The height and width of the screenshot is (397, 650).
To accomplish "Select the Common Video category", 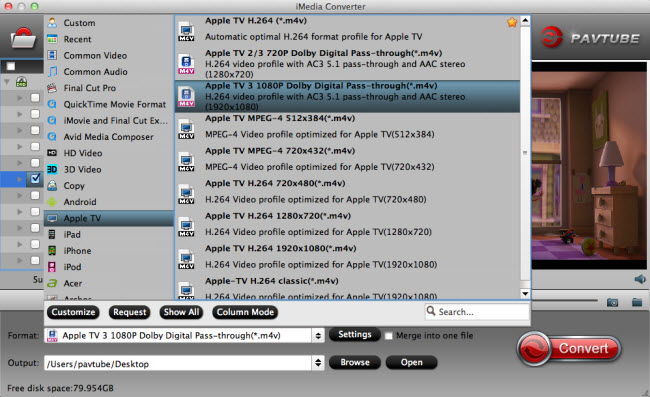I will [x=109, y=55].
